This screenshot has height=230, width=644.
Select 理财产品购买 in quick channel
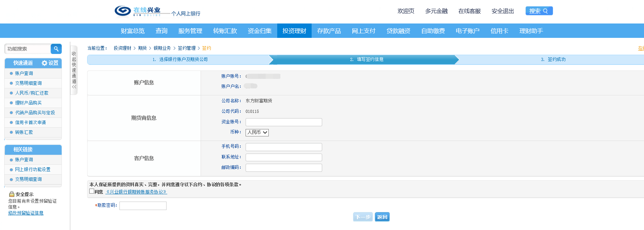(28, 103)
